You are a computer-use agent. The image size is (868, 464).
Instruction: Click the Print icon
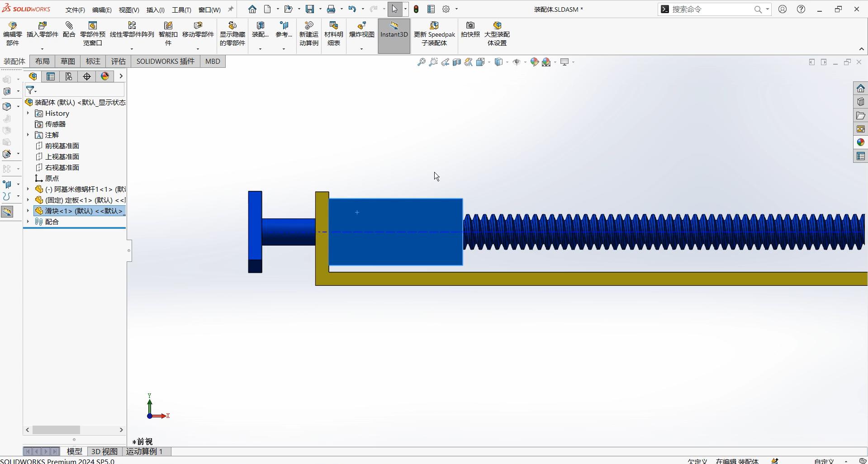pyautogui.click(x=332, y=9)
